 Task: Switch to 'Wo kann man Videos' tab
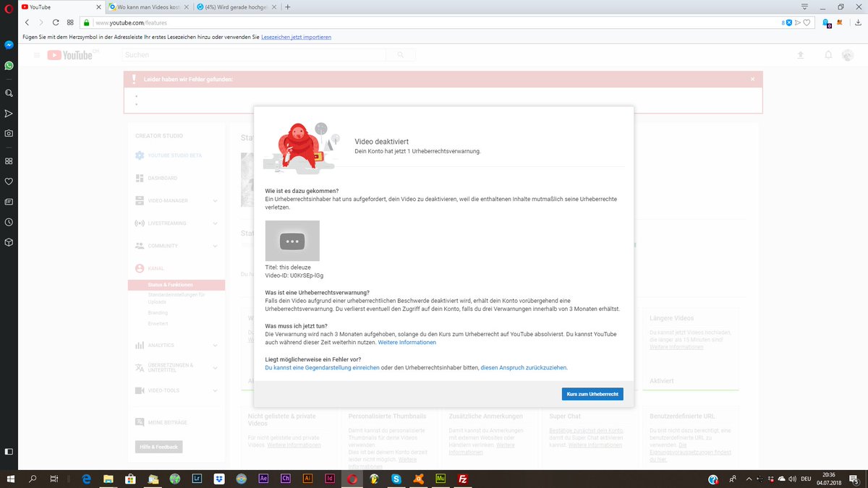tap(148, 7)
